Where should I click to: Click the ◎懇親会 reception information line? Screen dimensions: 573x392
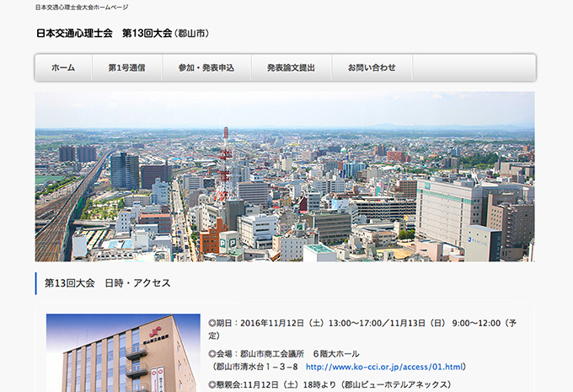pos(334,384)
